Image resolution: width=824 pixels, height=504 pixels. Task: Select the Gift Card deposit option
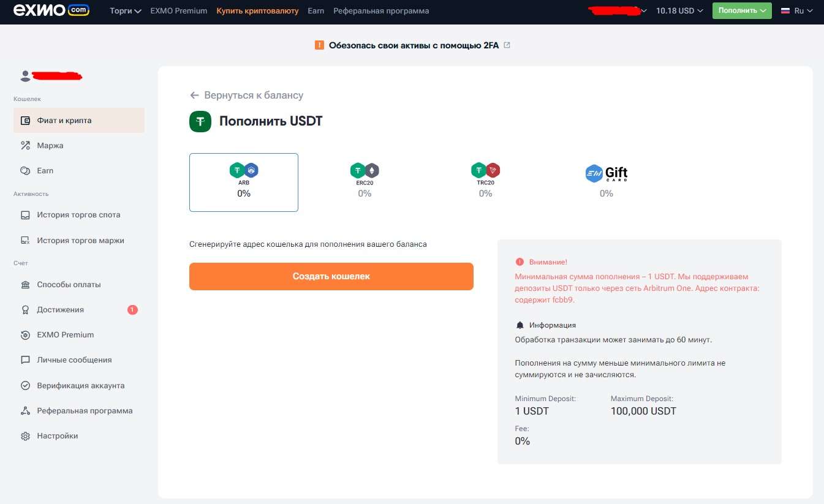(607, 182)
